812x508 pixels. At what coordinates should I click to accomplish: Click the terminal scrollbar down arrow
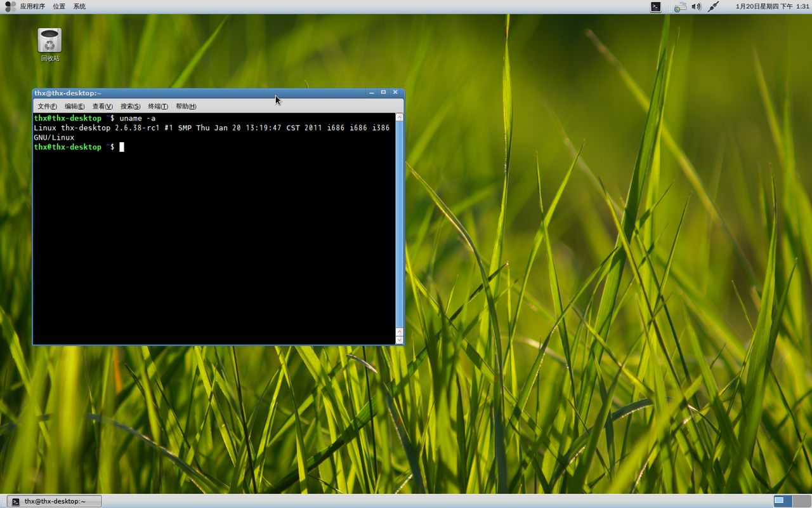(x=399, y=340)
